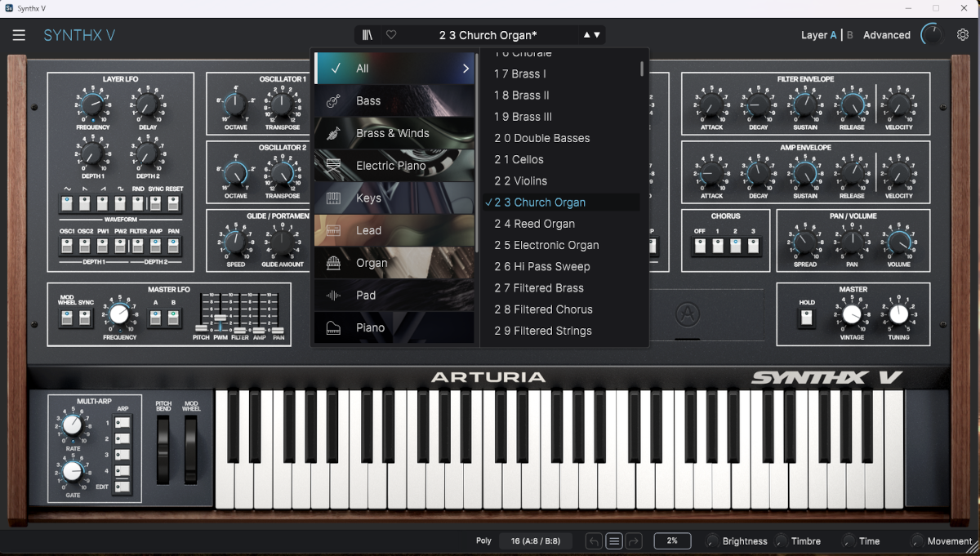
Task: Open the 2 3 Church Organ* preset name dropdown
Action: tap(488, 35)
